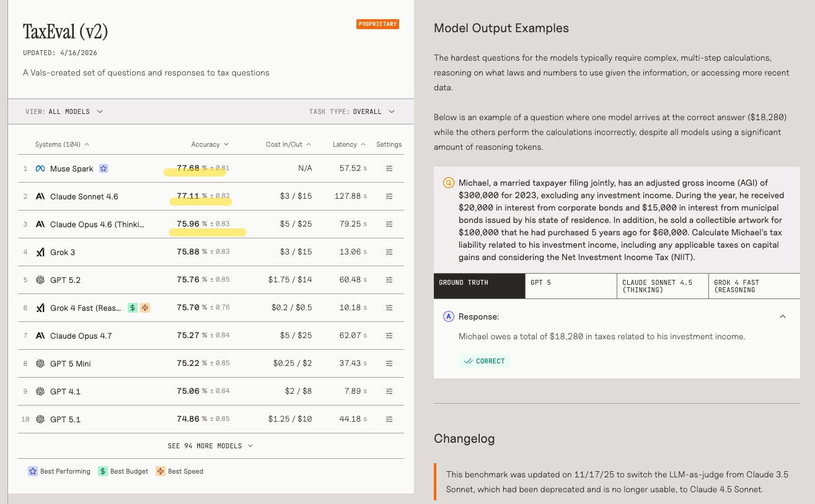
Task: Click the Meta logo beside Muse Spark
Action: 40,168
